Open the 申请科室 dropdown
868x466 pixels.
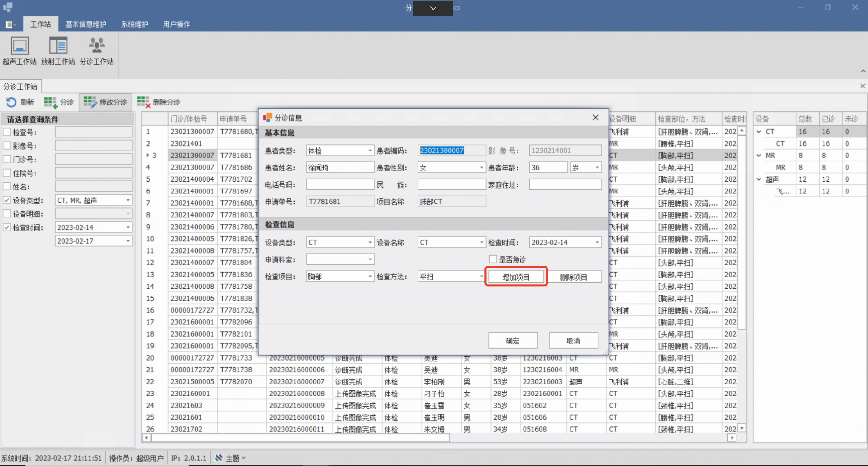tap(370, 259)
